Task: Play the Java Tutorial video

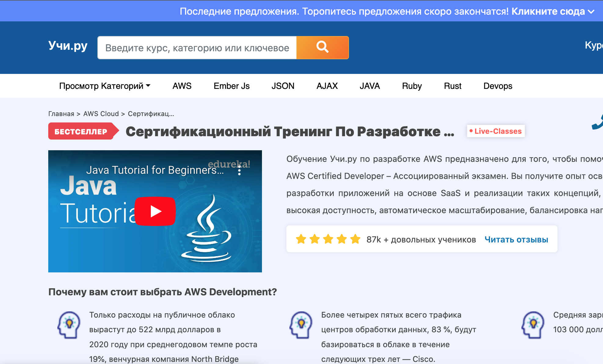Action: pos(155,211)
